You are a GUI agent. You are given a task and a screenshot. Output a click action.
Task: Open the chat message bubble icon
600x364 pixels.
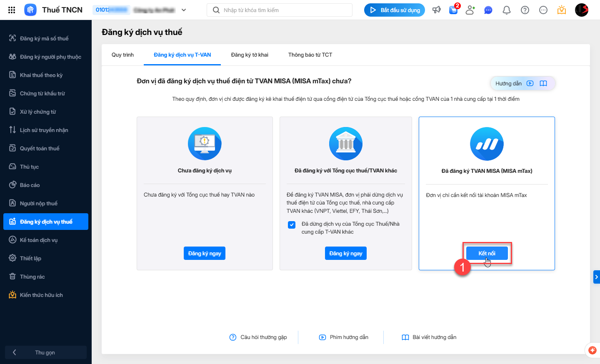click(488, 10)
